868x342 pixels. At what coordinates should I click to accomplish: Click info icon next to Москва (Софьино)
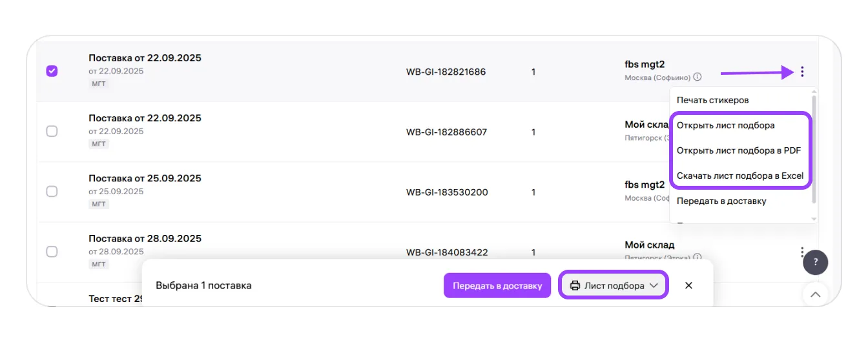pos(697,77)
